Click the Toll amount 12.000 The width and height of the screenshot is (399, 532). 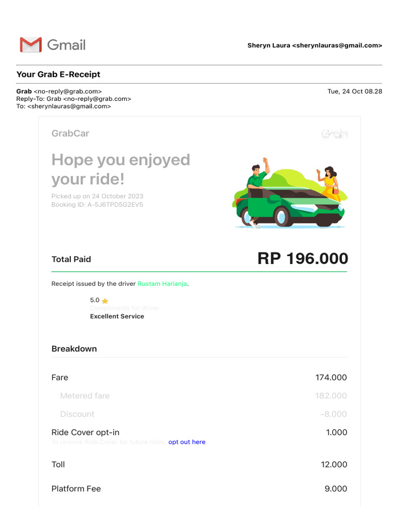[334, 464]
